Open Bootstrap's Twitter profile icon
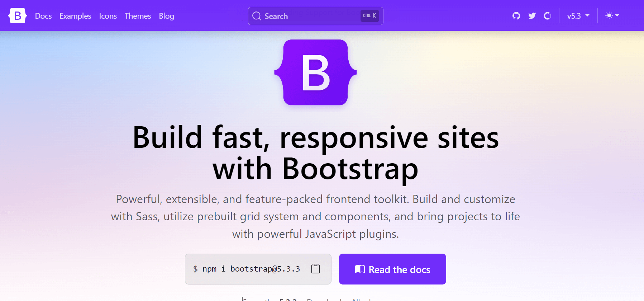644x301 pixels. (532, 16)
